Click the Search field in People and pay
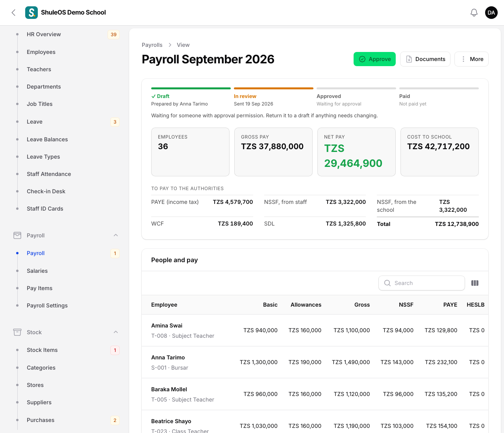The image size is (504, 433). pyautogui.click(x=422, y=283)
